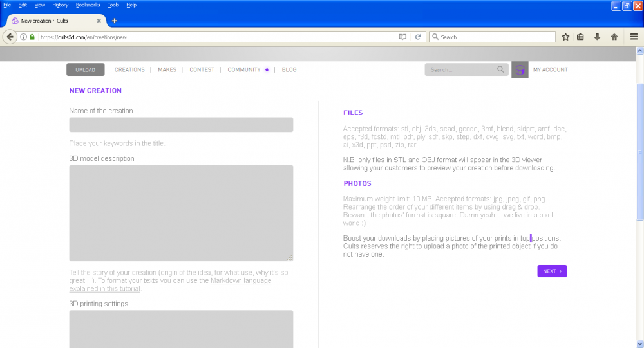Open the hamburger menu icon
Screen dimensions: 644x348
tap(634, 37)
